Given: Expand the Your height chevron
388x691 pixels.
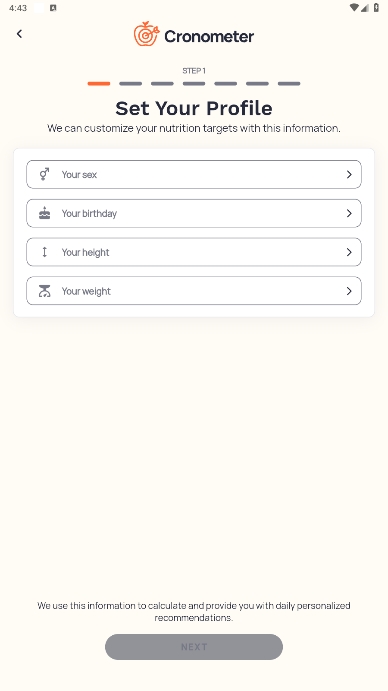Looking at the screenshot, I should click(349, 252).
